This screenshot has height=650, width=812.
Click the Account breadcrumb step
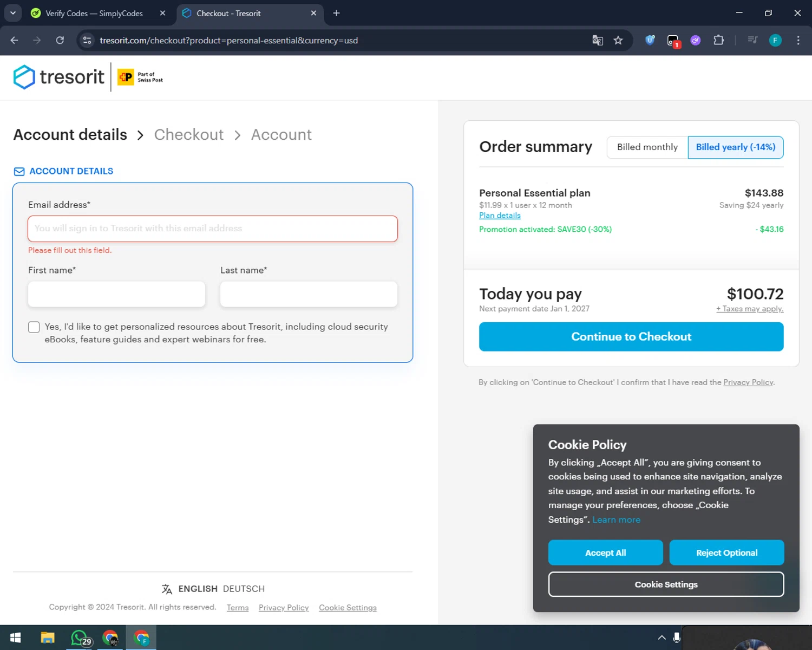[281, 134]
